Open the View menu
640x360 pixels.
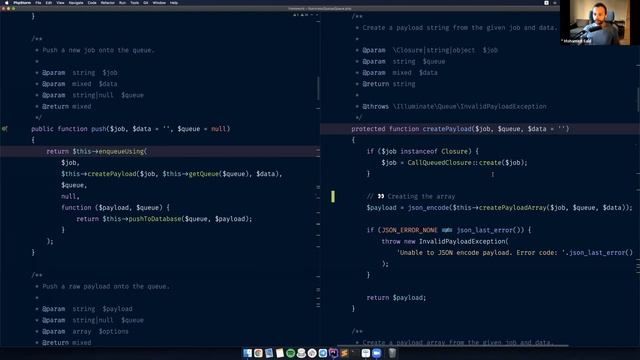60,2
